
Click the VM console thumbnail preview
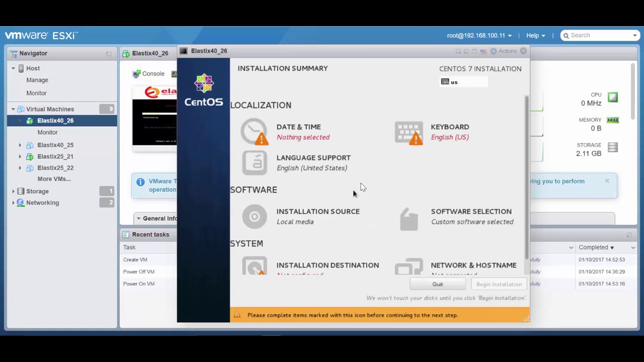click(154, 116)
